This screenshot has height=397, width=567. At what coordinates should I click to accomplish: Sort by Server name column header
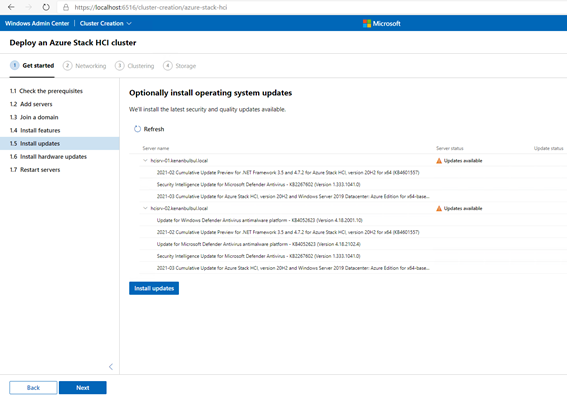[155, 148]
